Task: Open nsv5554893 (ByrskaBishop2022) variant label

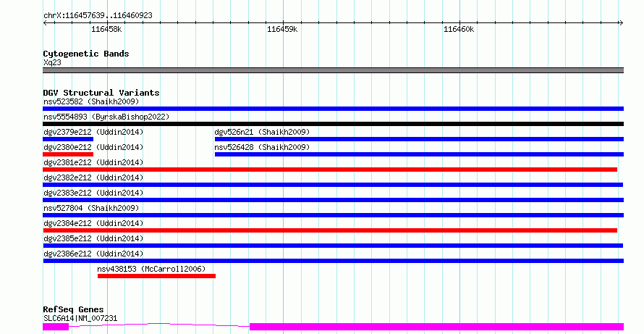Action: coord(106,117)
